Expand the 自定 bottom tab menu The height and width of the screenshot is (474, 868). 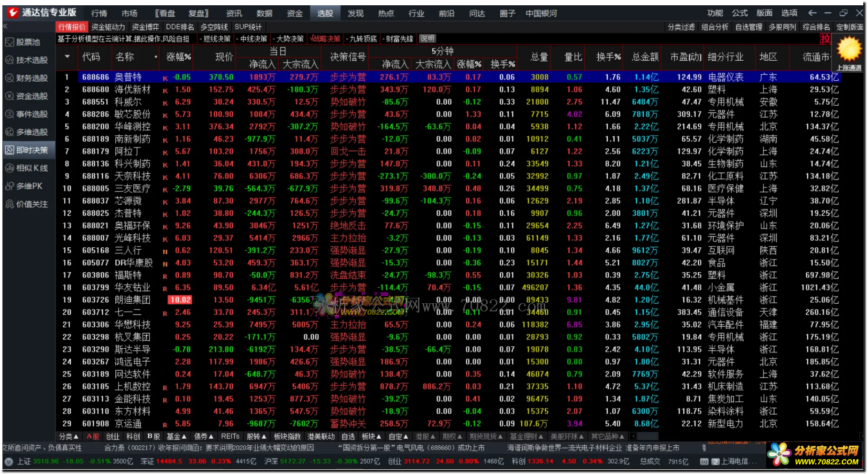(398, 436)
